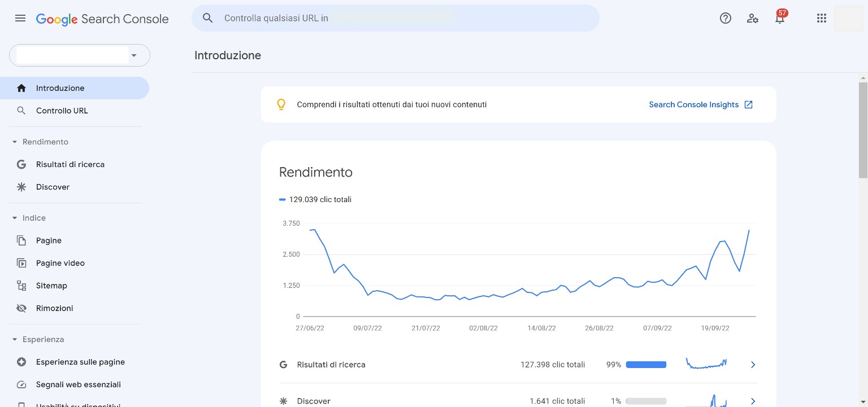868x407 pixels.
Task: Collapse the Indice sidebar section
Action: tap(15, 218)
